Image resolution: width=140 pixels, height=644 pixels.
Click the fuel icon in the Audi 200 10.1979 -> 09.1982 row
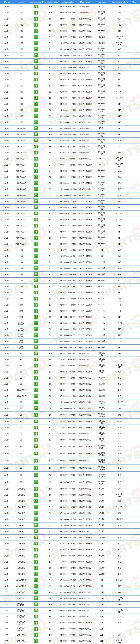[36, 250]
